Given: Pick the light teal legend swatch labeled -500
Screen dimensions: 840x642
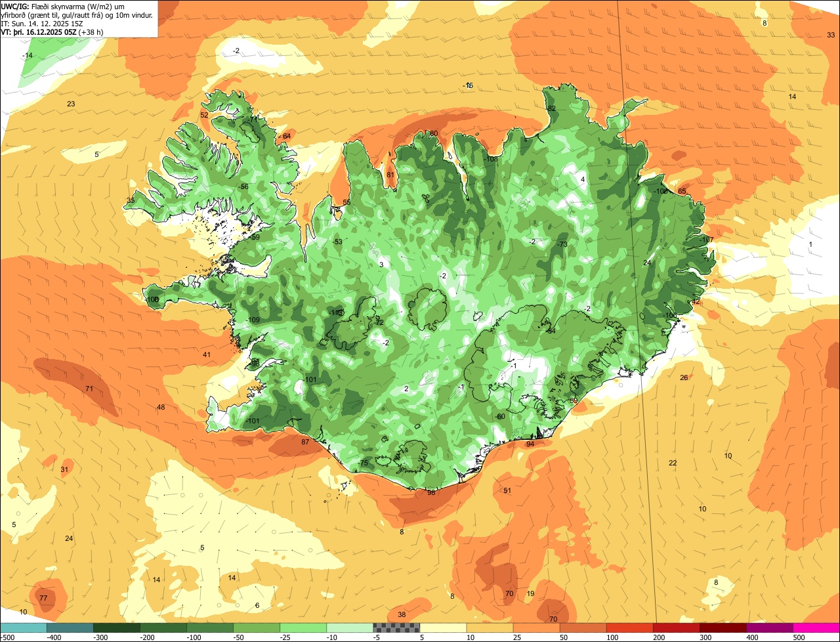Looking at the screenshot, I should [24, 628].
